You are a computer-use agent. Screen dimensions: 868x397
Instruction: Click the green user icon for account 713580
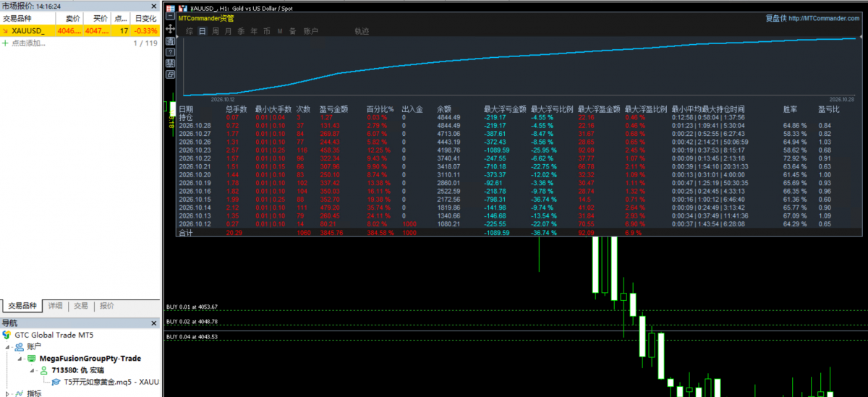pyautogui.click(x=43, y=370)
